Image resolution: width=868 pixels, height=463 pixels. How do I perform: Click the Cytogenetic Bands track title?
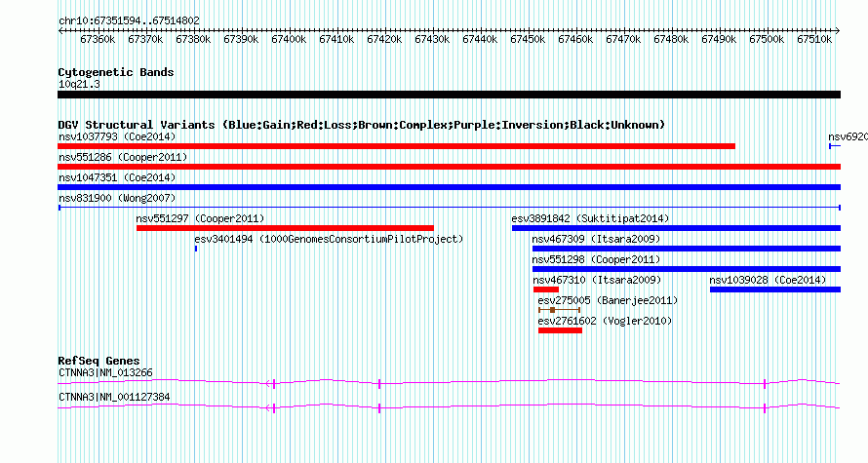coord(116,72)
